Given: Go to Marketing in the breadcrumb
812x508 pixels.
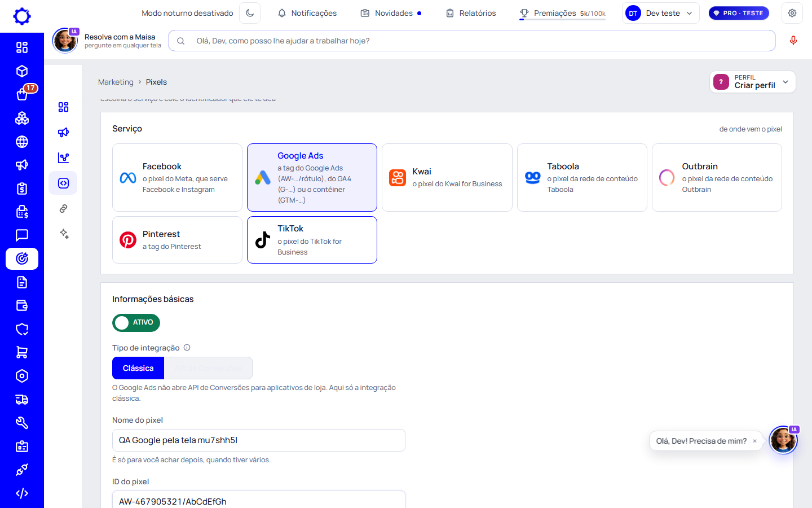Looking at the screenshot, I should click(x=116, y=82).
